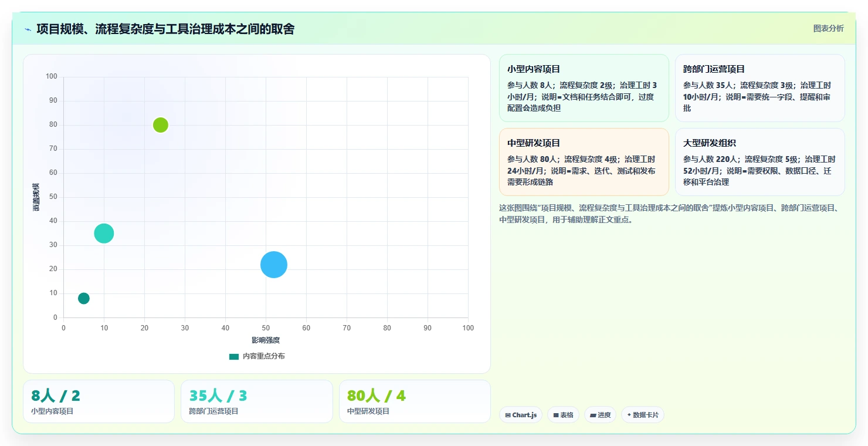
Task: Open the 中型研发项目 info card
Action: (x=584, y=162)
